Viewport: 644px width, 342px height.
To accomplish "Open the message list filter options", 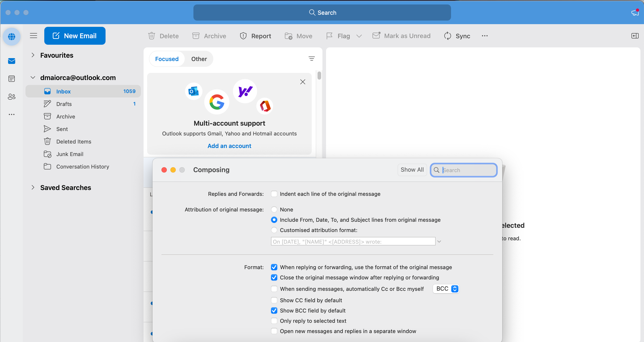I will click(x=311, y=59).
